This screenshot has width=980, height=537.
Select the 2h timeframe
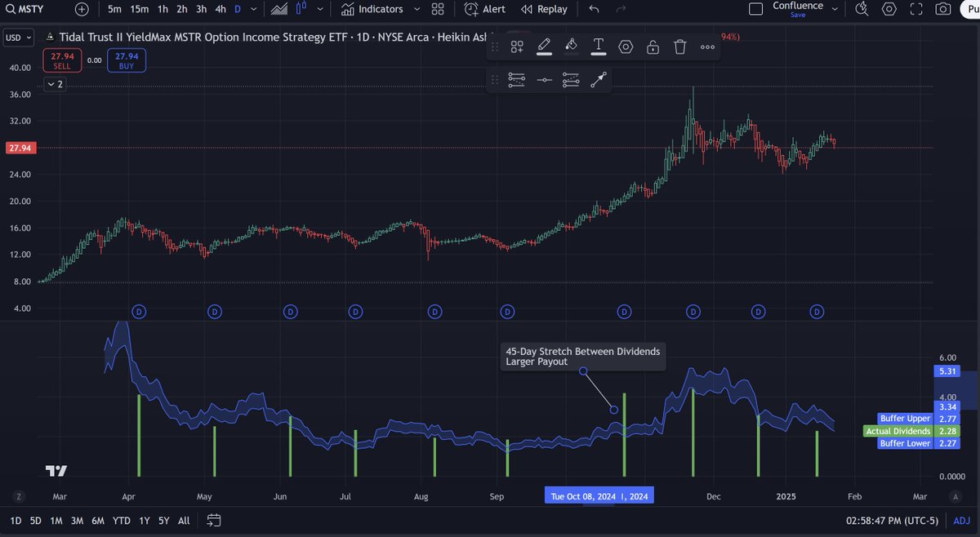click(182, 9)
